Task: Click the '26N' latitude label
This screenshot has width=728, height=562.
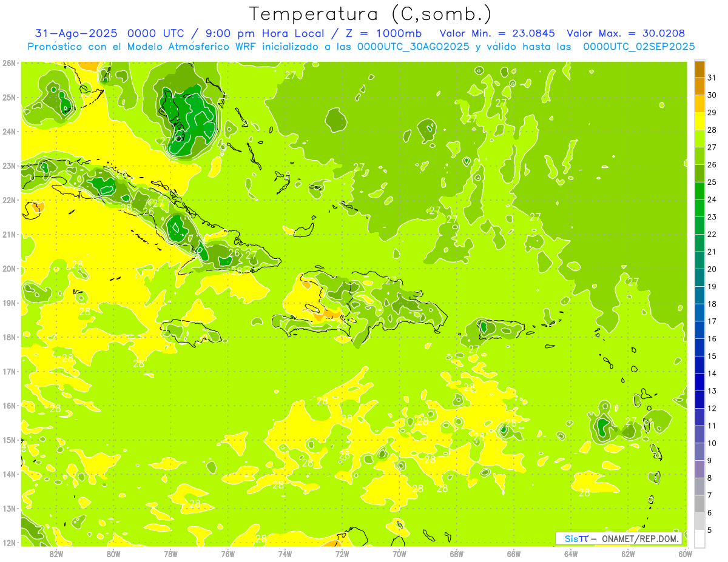Action: (x=9, y=63)
